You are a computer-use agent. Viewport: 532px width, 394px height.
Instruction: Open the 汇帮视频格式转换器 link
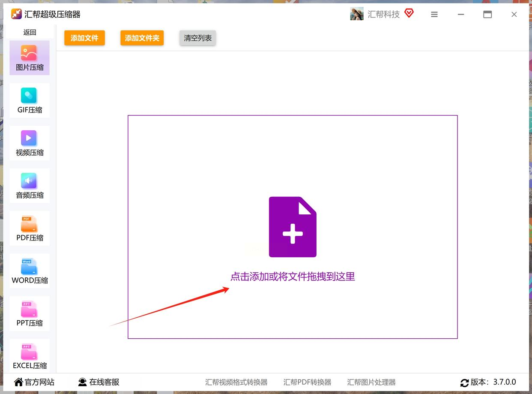(x=236, y=382)
